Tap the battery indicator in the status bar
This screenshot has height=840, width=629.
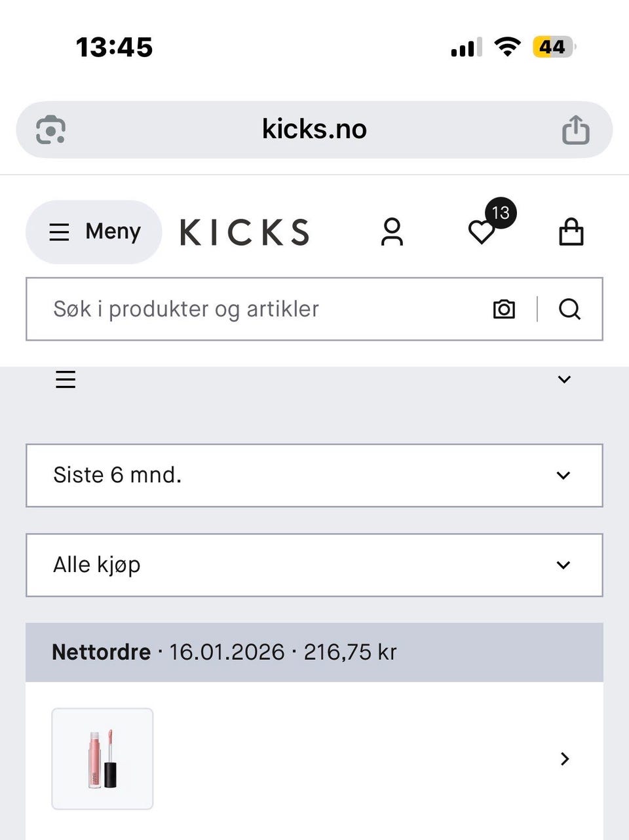pyautogui.click(x=554, y=47)
